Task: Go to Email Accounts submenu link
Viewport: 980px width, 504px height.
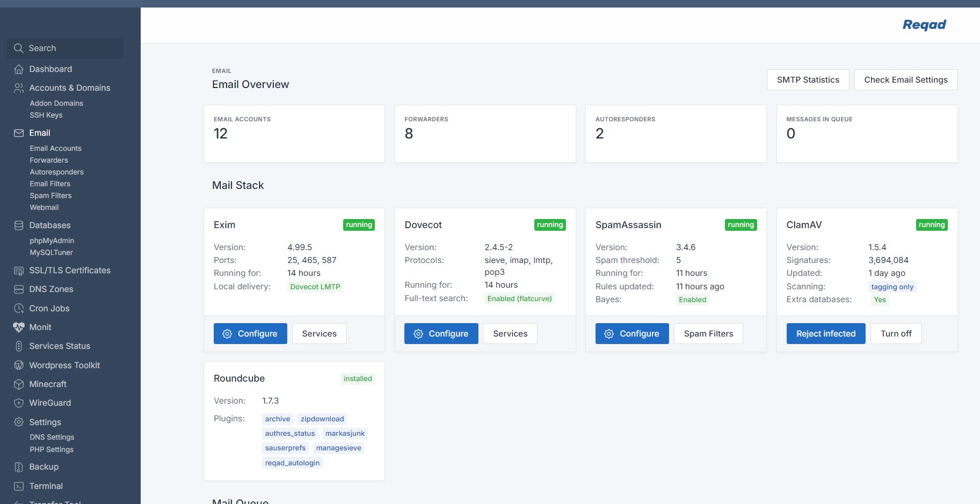Action: coord(56,148)
